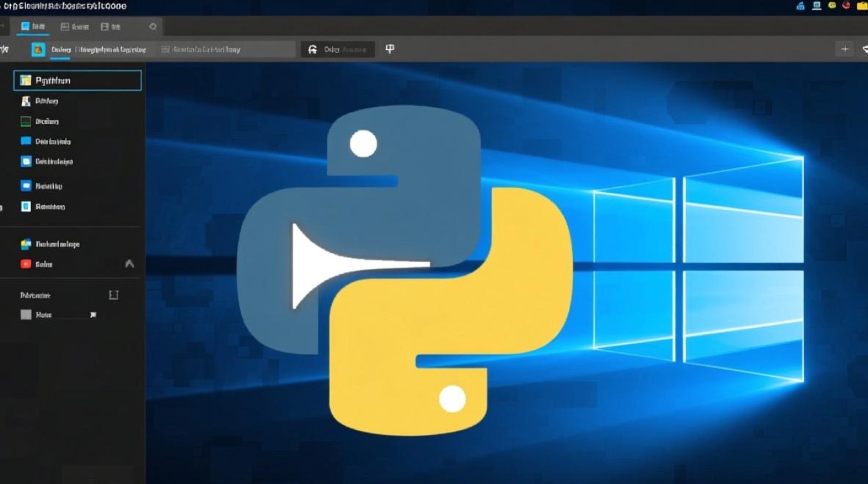Viewport: 868px width, 484px height.
Task: Click the blue square icon with yellow bag
Action: point(39,50)
